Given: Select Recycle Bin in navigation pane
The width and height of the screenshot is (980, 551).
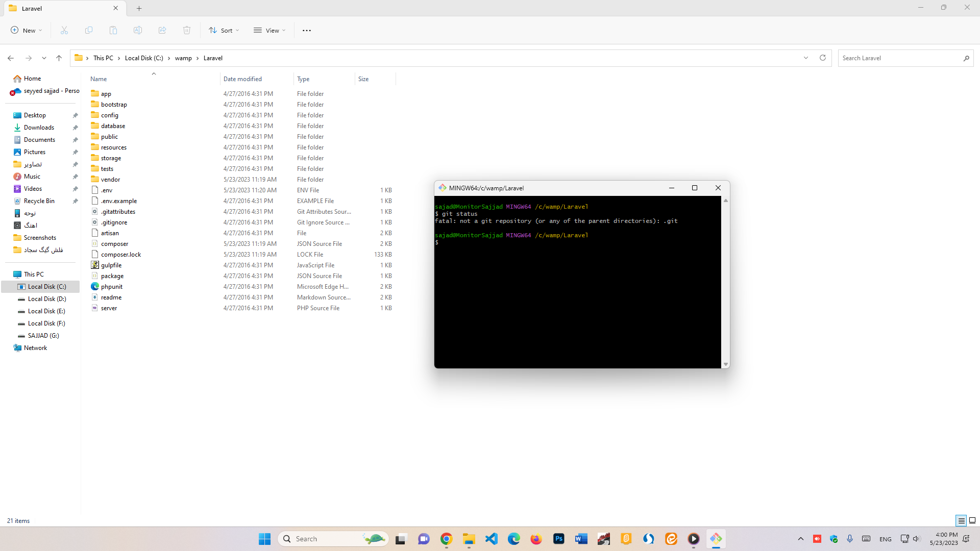Looking at the screenshot, I should coord(39,201).
